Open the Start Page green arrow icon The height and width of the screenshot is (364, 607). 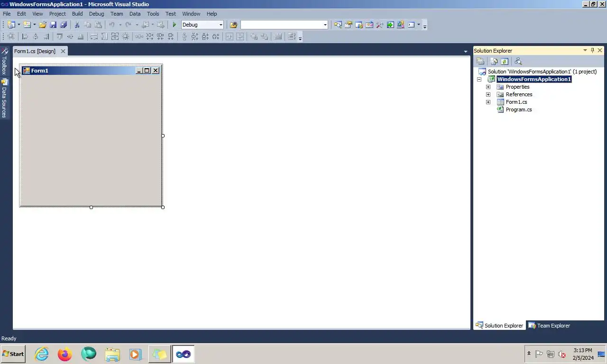(390, 25)
